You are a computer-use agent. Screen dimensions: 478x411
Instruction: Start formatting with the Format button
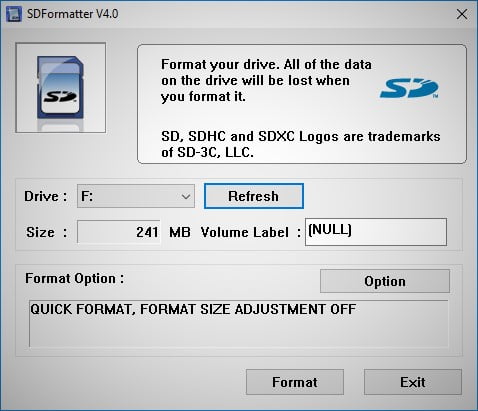point(295,382)
